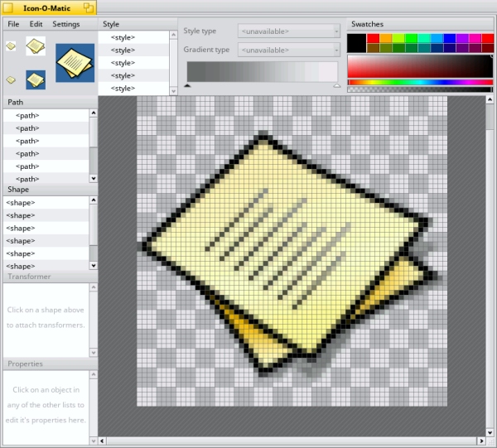The height and width of the screenshot is (448, 497).
Task: Open the Gradient type dropdown
Action: [288, 50]
